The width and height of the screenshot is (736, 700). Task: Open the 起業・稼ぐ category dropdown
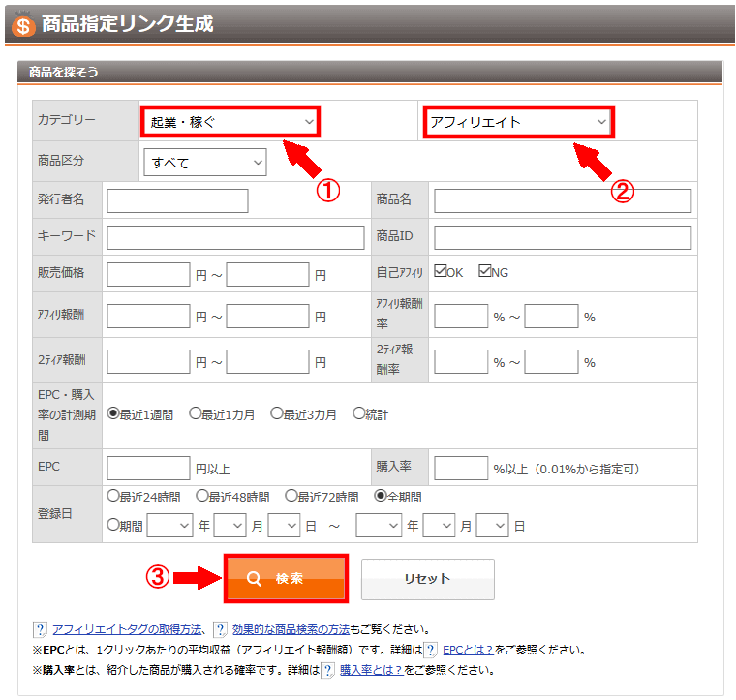tap(230, 122)
